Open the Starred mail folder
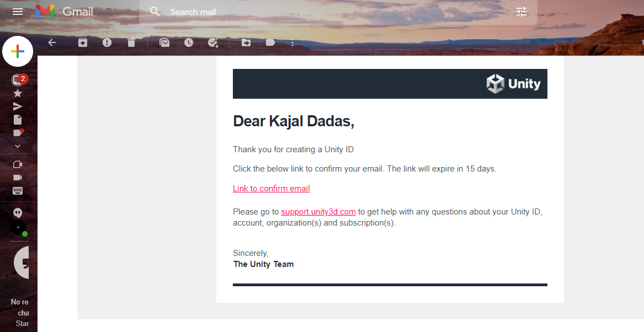644x332 pixels. pyautogui.click(x=18, y=93)
